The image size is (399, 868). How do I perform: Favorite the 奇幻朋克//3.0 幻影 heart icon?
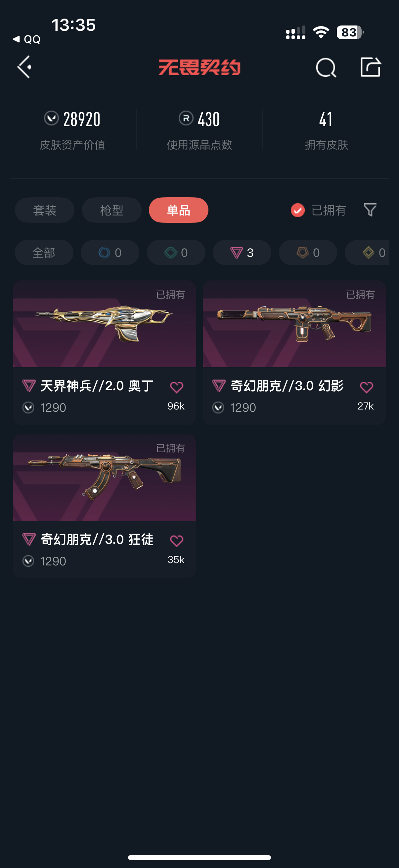coord(366,387)
